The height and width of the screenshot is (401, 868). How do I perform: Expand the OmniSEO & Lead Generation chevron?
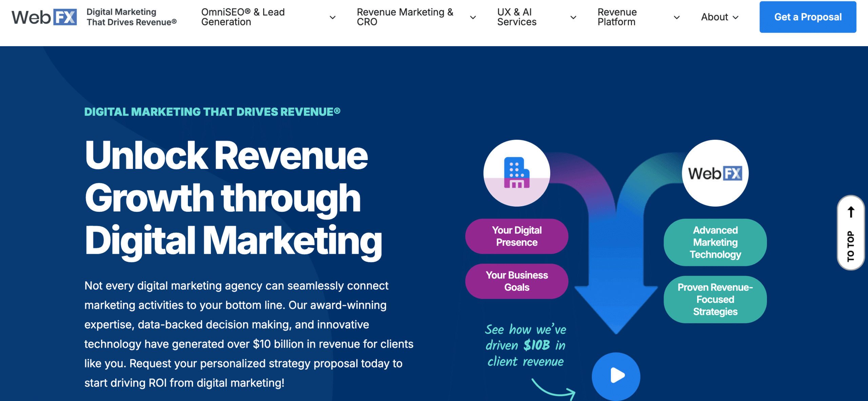click(x=333, y=17)
